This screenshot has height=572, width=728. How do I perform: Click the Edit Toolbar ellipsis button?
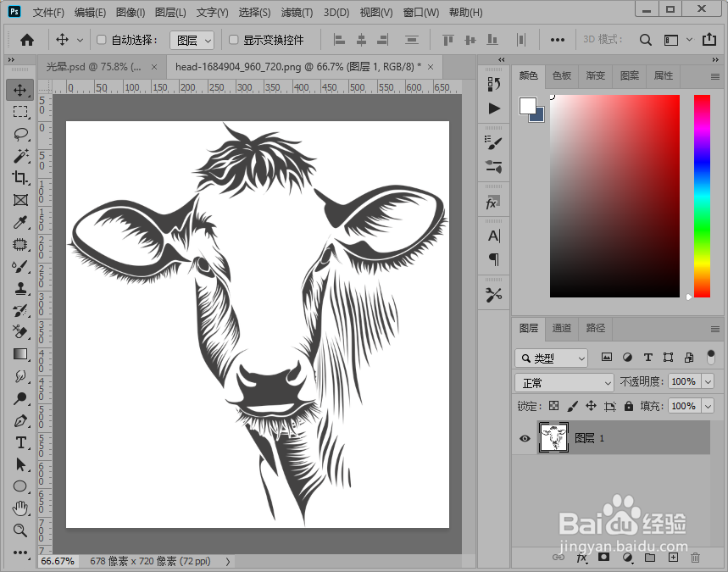[20, 553]
